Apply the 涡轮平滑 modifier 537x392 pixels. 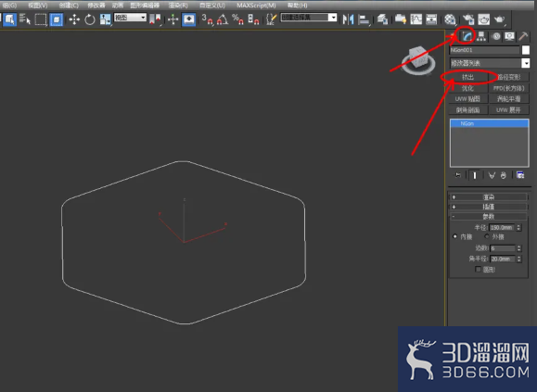point(508,99)
